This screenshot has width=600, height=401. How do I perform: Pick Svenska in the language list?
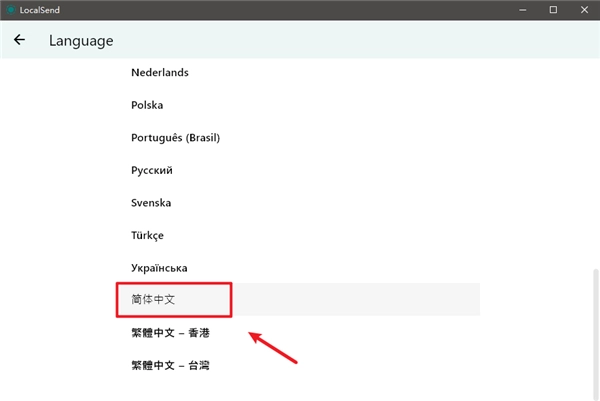tap(150, 203)
